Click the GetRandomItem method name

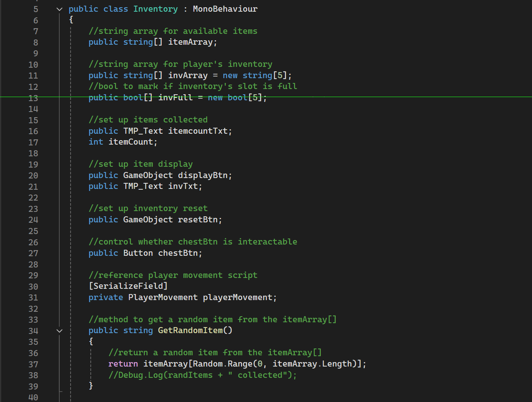click(190, 330)
